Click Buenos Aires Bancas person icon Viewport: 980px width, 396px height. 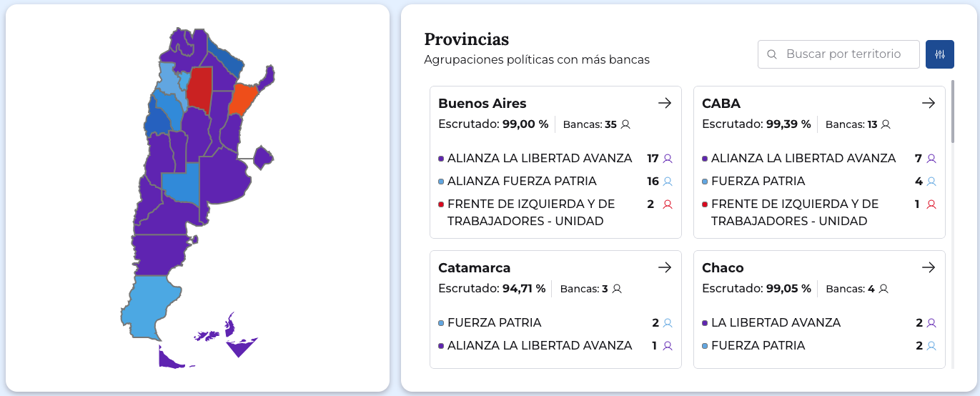point(625,124)
